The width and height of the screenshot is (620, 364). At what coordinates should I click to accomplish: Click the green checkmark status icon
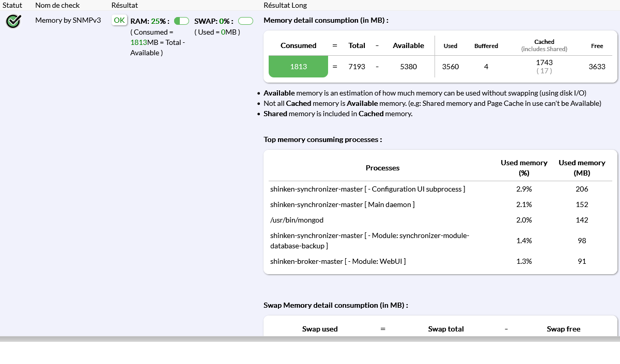pos(13,21)
